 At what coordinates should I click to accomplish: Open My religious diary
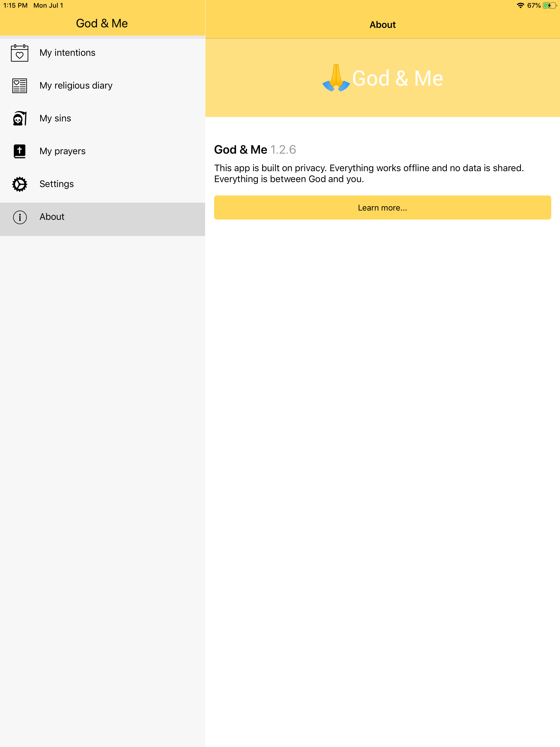click(102, 86)
